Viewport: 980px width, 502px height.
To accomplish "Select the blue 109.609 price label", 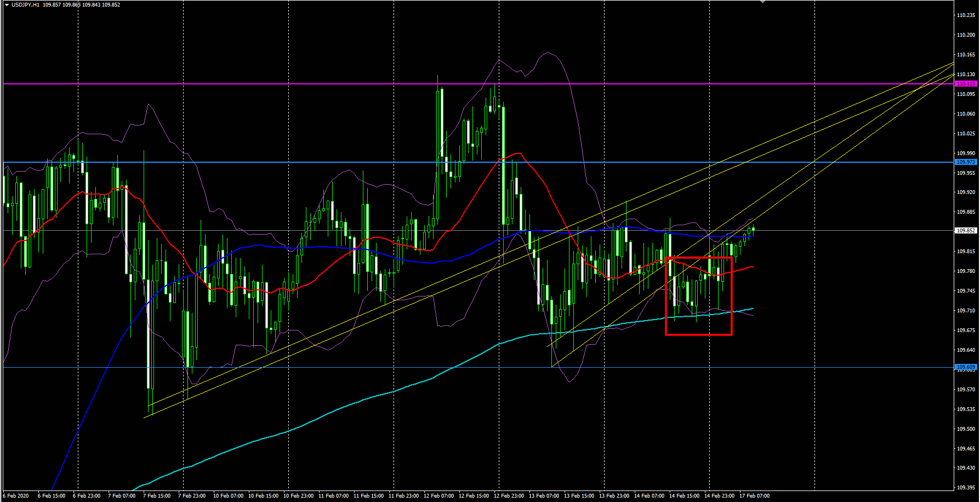I will click(x=966, y=367).
